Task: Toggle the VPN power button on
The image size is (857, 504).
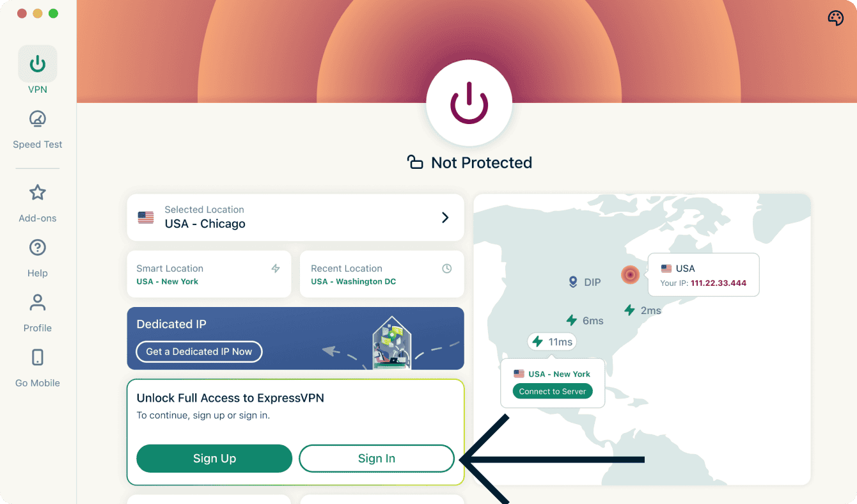Action: (469, 103)
